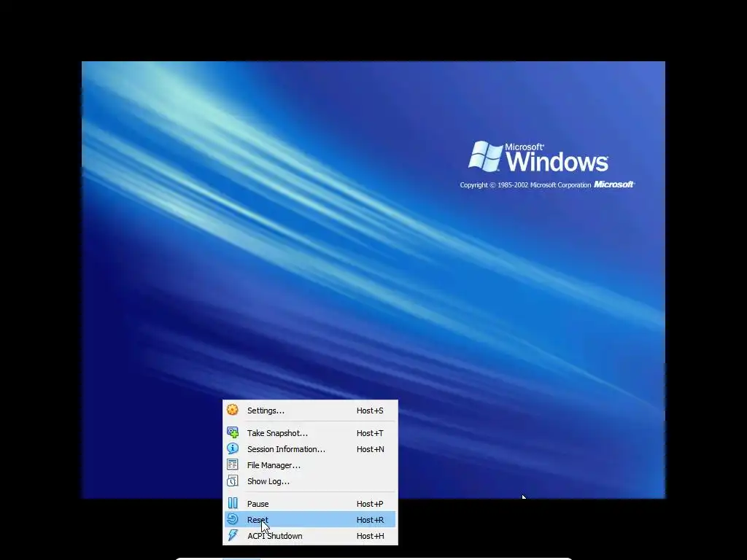Click the ACPI Shutdown lightning icon
Viewport: 747px width, 560px height.
[x=233, y=535]
